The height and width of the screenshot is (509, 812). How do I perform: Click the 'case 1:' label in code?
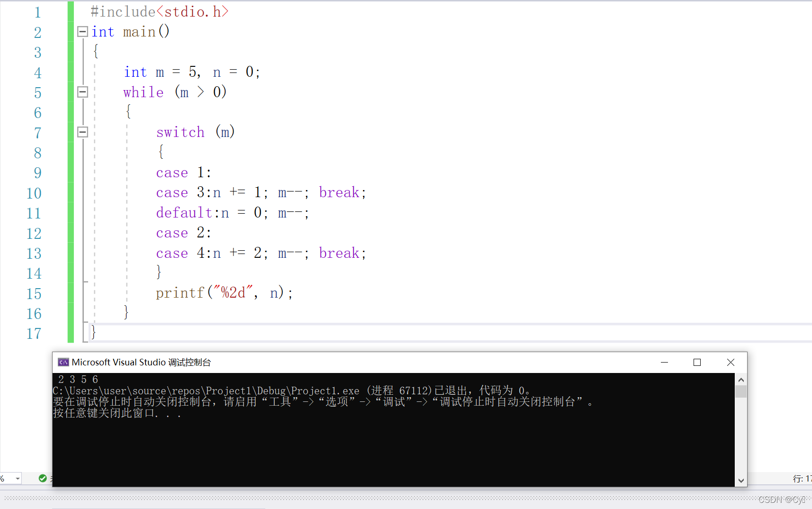point(184,173)
